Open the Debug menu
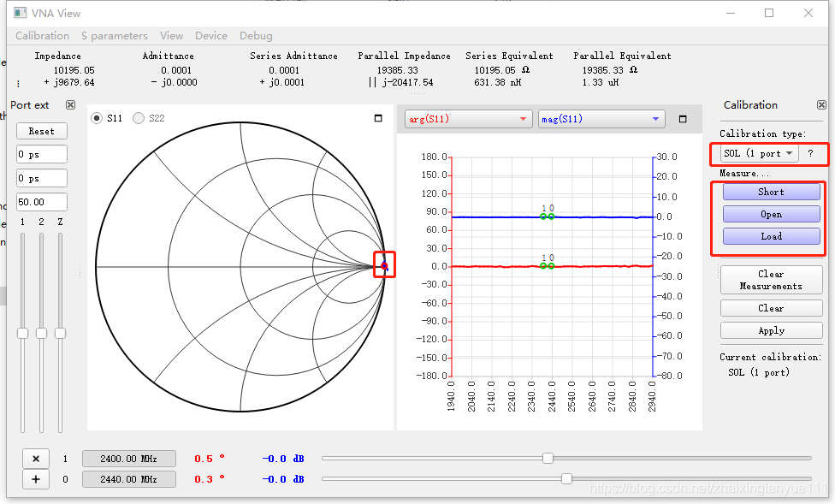Screen dimensions: 835x504 256,36
